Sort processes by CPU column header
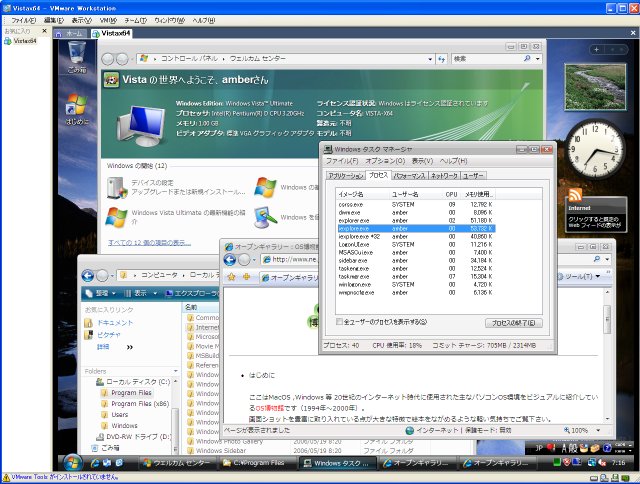Screen dimensions: 640x484 (x=451, y=194)
